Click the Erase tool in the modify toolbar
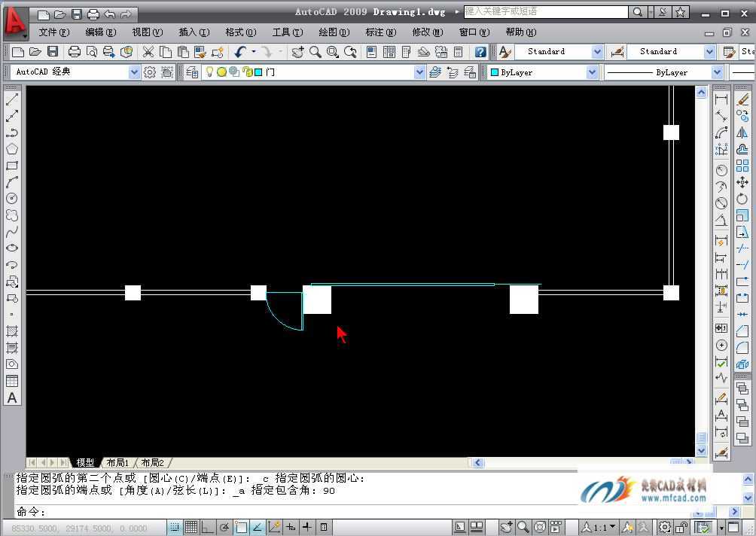The width and height of the screenshot is (756, 536). click(x=742, y=99)
